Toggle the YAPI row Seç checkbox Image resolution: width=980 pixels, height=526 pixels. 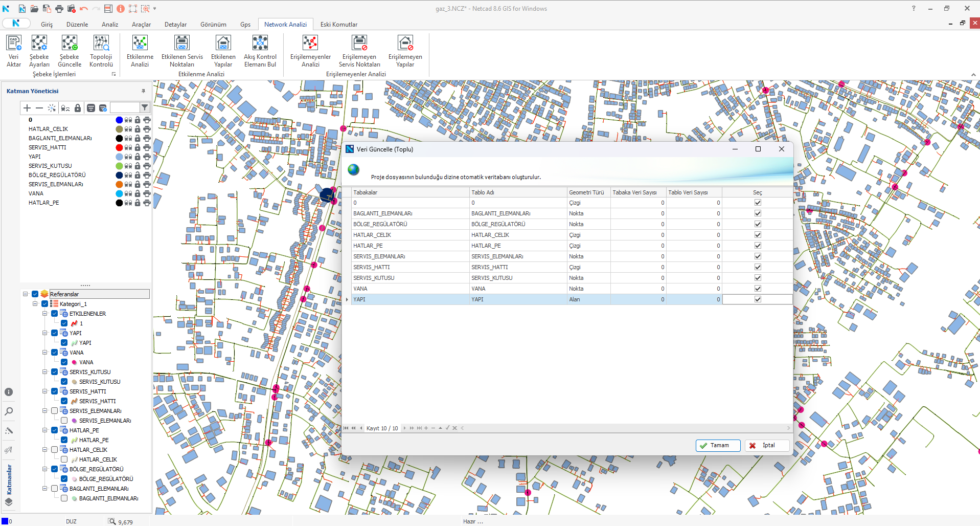point(758,299)
